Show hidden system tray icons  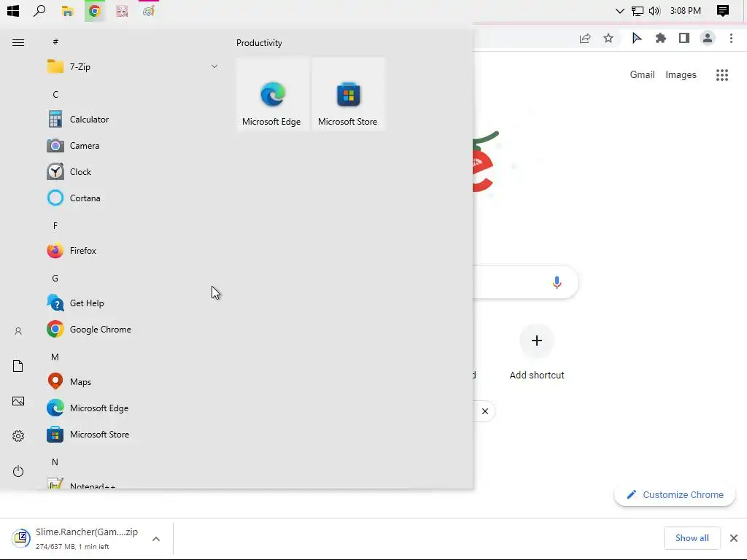click(619, 10)
